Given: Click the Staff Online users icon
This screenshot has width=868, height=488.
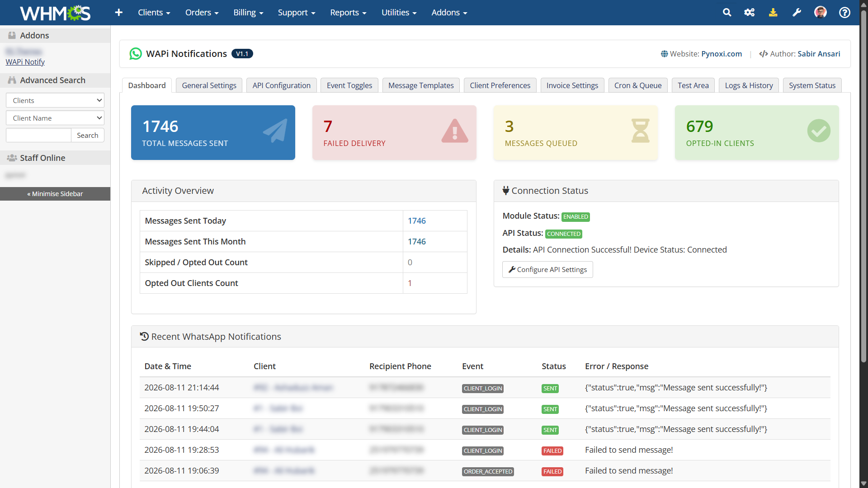Looking at the screenshot, I should tap(12, 158).
